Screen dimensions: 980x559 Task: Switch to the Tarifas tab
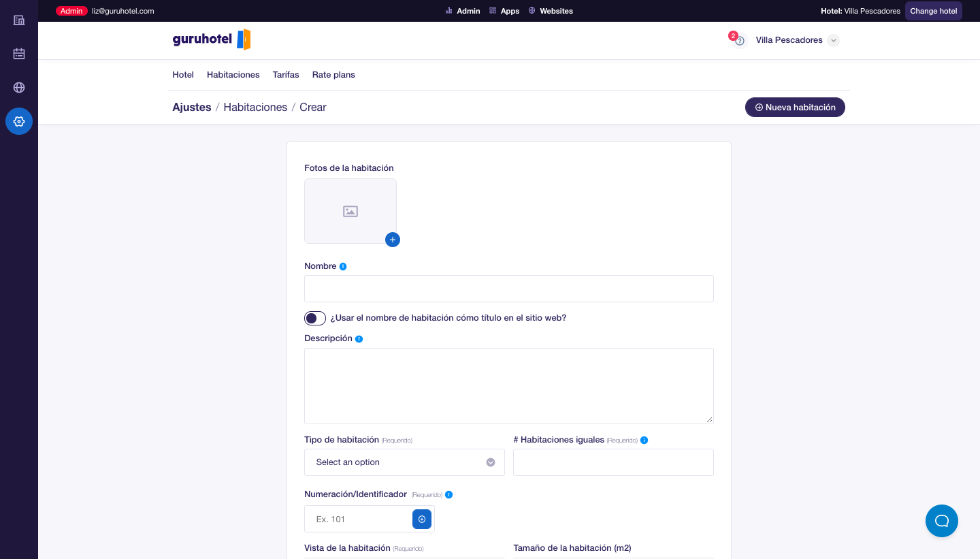(x=286, y=75)
